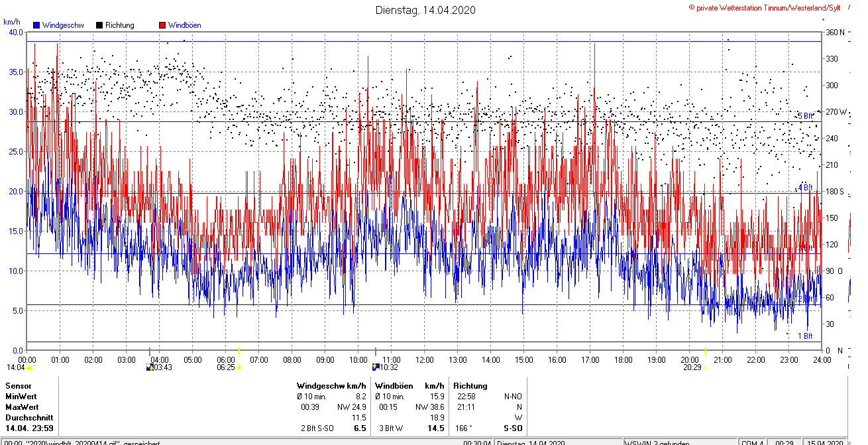Click the blue Windgeschw legend swatch
Screen dimensions: 868x445
pyautogui.click(x=36, y=25)
